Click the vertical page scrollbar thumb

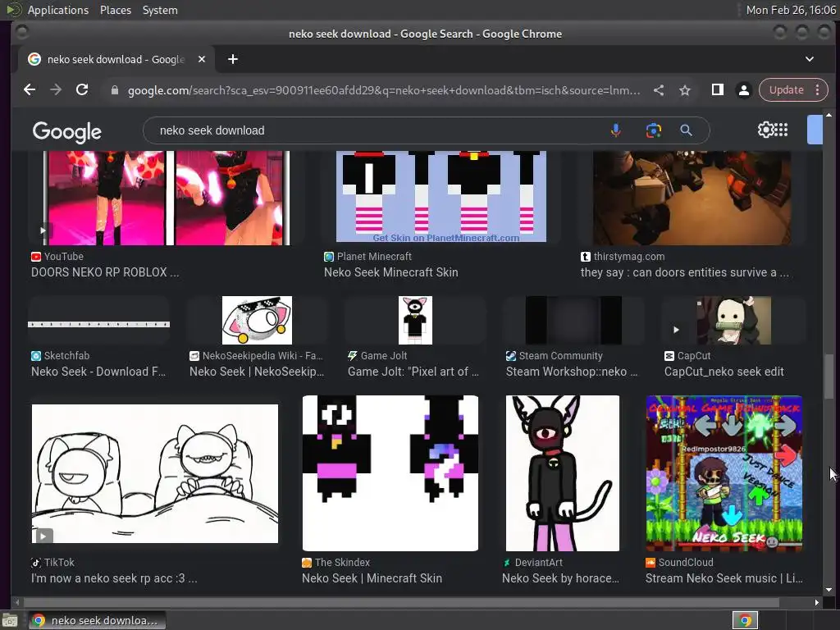tap(829, 376)
